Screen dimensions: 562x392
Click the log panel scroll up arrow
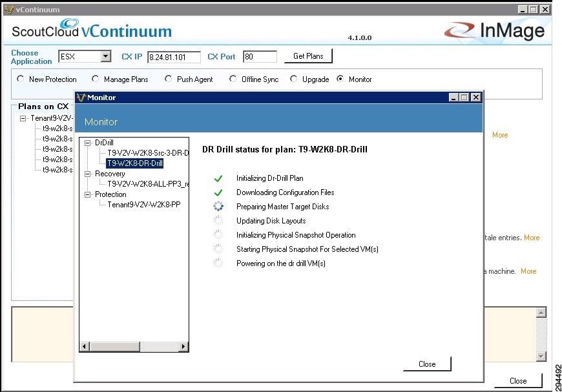pos(541,313)
